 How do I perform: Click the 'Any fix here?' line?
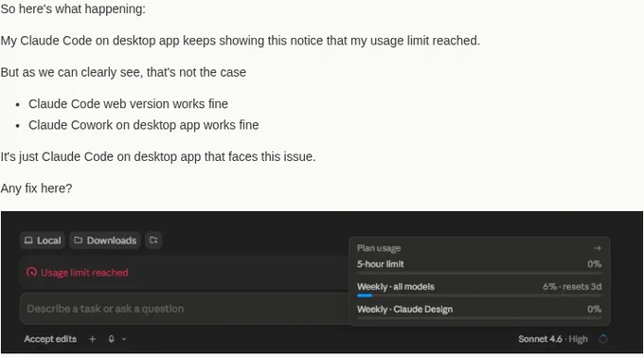click(36, 188)
